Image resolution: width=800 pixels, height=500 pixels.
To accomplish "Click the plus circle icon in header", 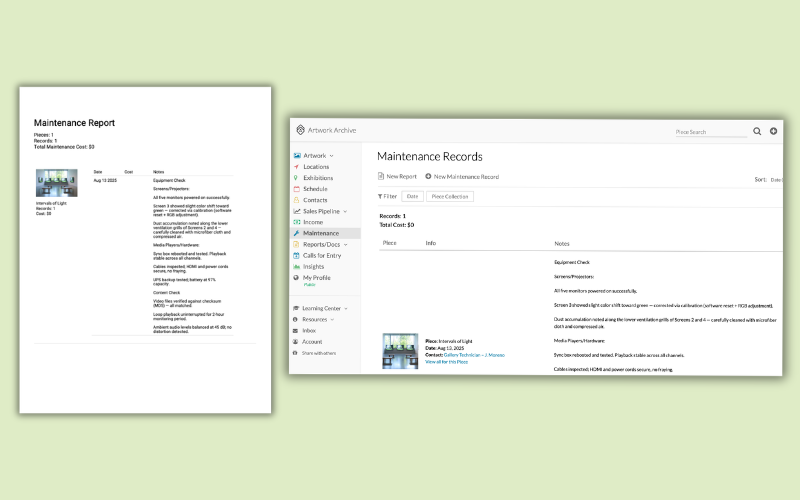I will tap(773, 131).
